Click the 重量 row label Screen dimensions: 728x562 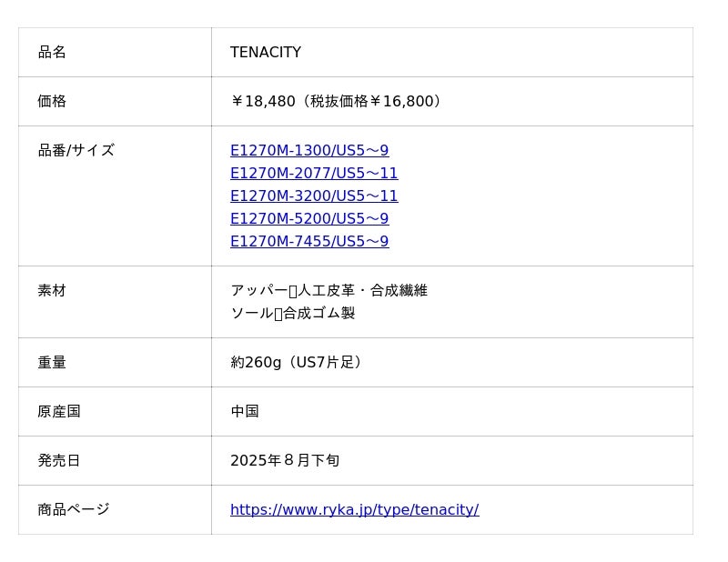(x=52, y=363)
